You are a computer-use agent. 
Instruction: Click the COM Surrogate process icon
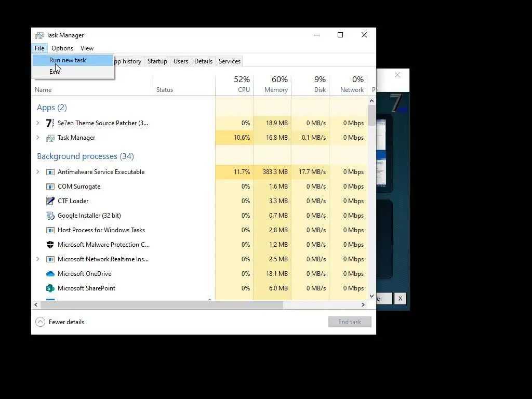point(50,187)
